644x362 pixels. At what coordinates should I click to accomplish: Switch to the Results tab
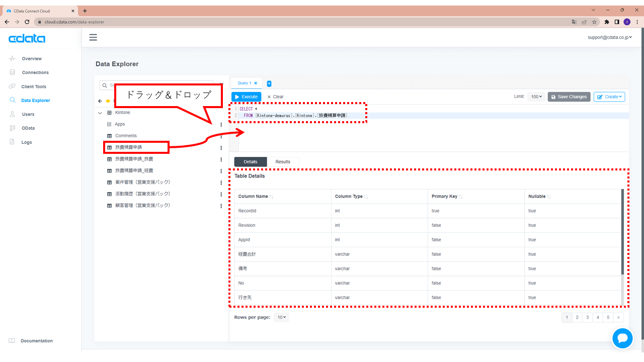[283, 162]
